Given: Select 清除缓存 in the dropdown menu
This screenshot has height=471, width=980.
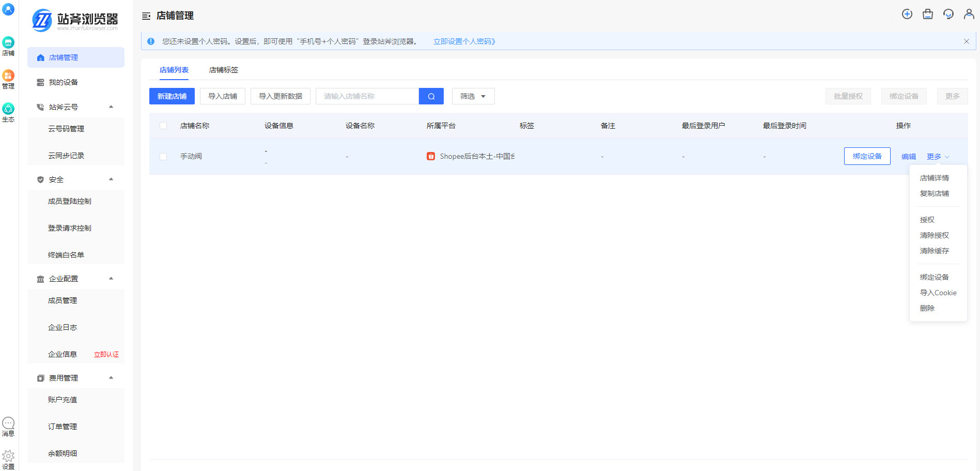Looking at the screenshot, I should (935, 251).
